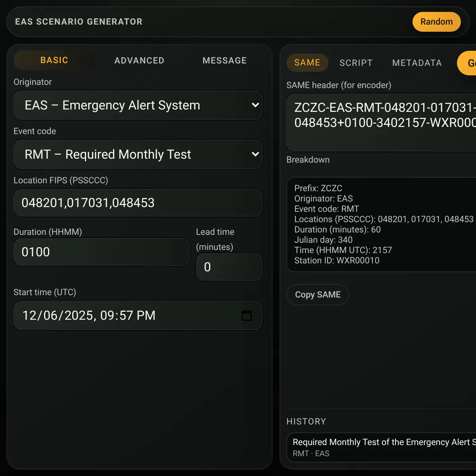Open the ADVANCED tab

[x=139, y=60]
